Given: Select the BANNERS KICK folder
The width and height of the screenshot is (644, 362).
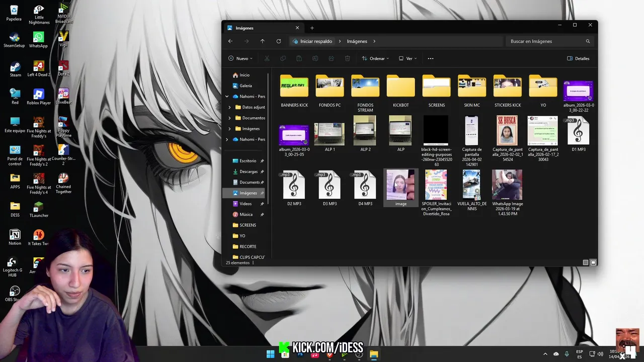Looking at the screenshot, I should point(294,91).
